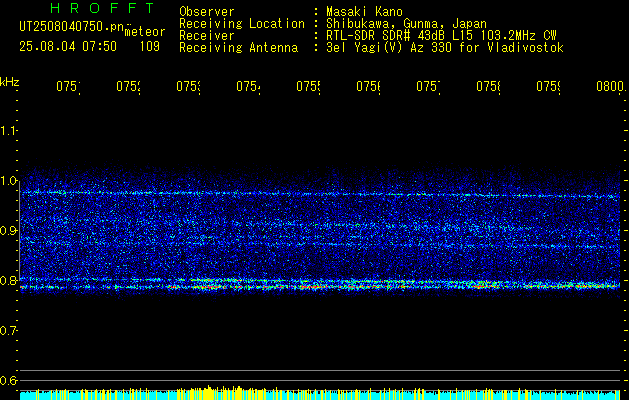Click the yellow signal peak in bottom strip

pos(209,392)
